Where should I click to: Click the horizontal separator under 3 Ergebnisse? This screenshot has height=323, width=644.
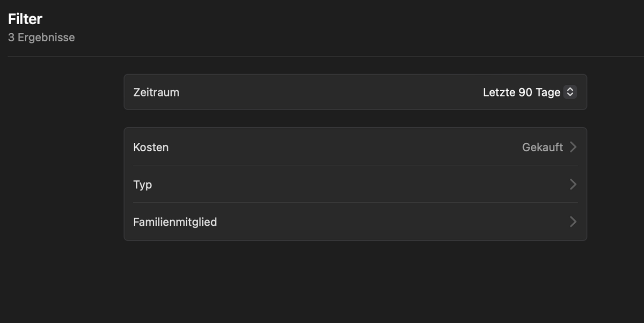(322, 56)
